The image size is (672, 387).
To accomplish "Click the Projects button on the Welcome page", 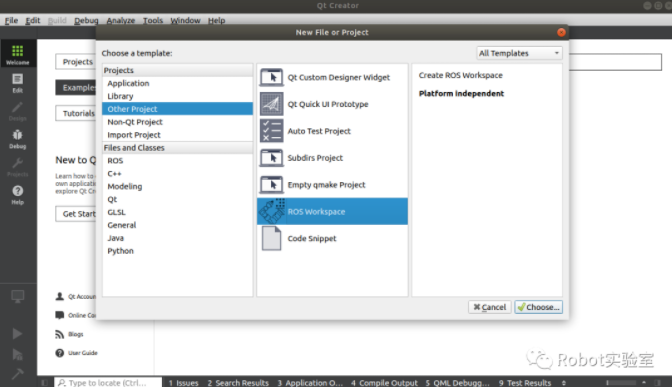I will [x=75, y=62].
